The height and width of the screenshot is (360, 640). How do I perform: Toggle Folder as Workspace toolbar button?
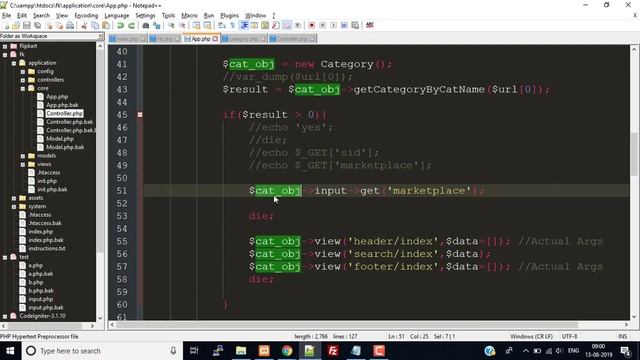[287, 25]
